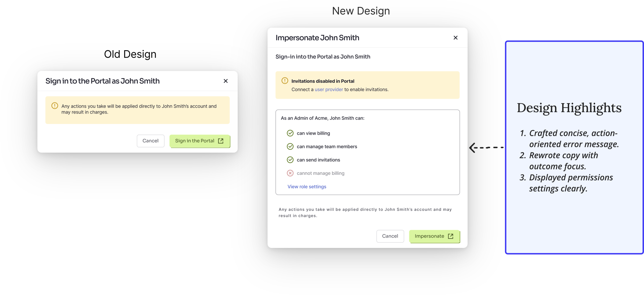Close the Sign in to the Portal dialog
The width and height of the screenshot is (644, 295).
226,81
